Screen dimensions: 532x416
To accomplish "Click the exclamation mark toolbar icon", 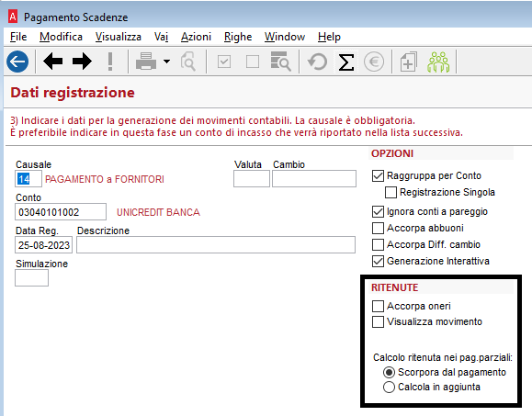I will tap(110, 62).
